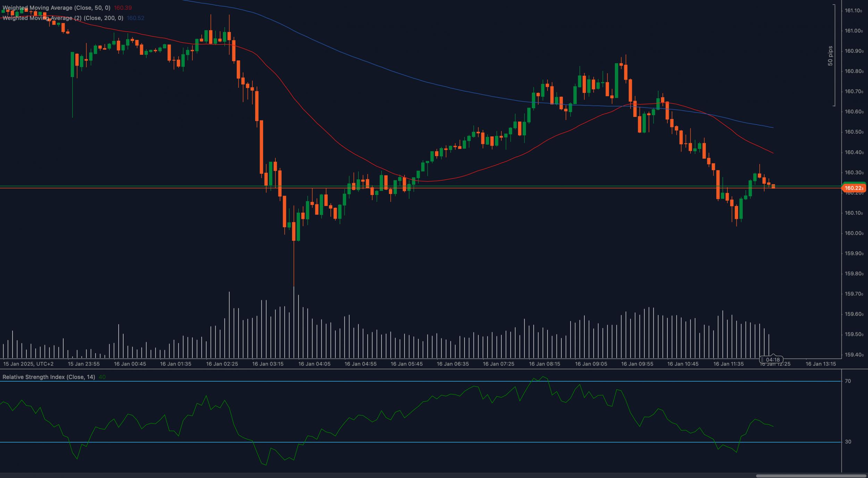Select the Weighted Moving Average (2) 200 label
This screenshot has width=868, height=478.
point(63,18)
